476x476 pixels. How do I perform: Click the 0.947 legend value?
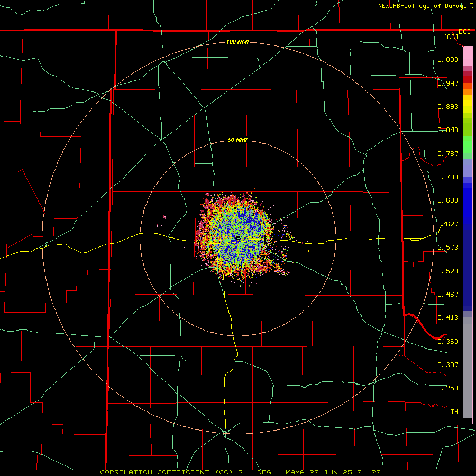(x=448, y=83)
